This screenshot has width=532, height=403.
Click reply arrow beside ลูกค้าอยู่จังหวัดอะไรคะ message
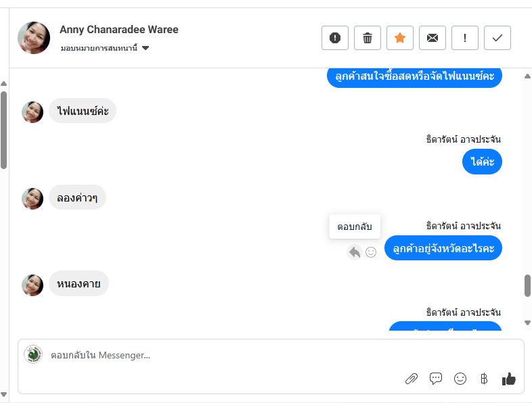tap(354, 252)
